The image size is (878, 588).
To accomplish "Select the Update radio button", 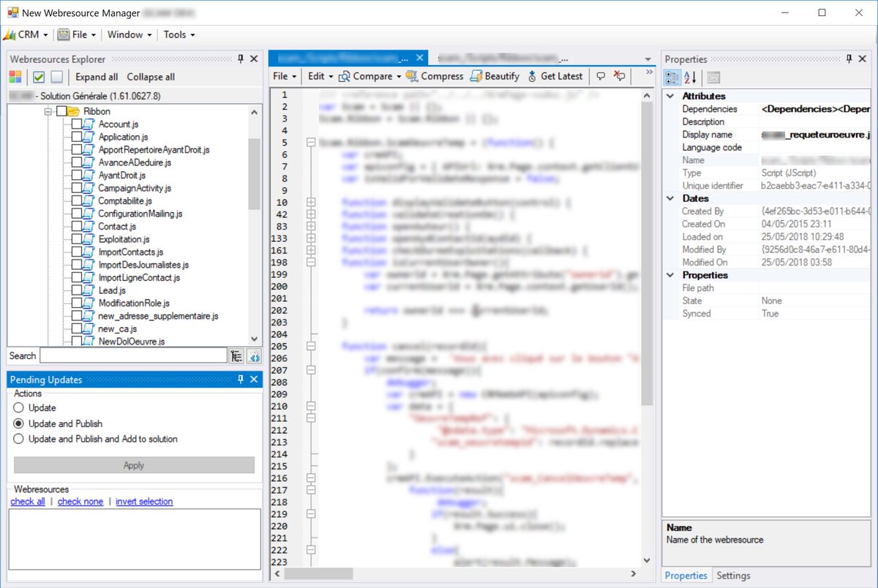I will 19,408.
